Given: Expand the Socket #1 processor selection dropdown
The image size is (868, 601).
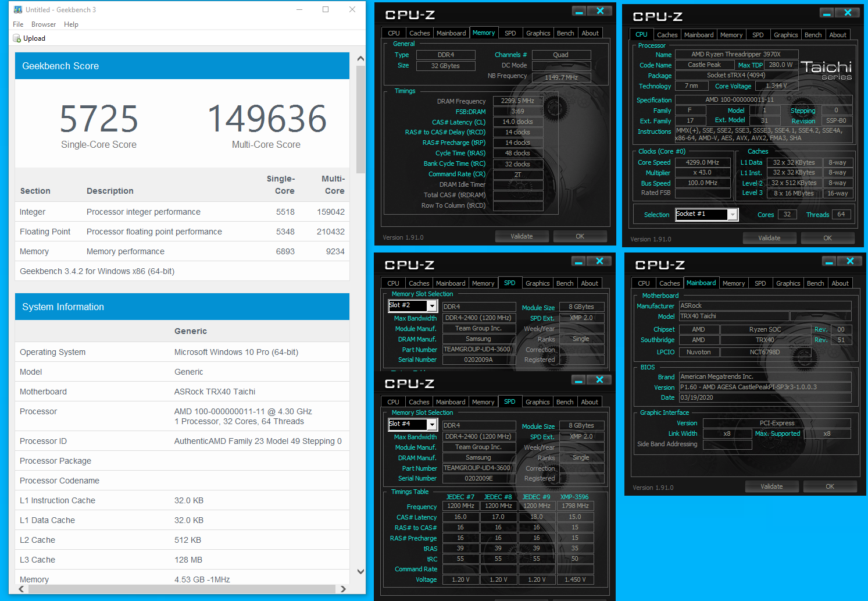Looking at the screenshot, I should [x=733, y=215].
